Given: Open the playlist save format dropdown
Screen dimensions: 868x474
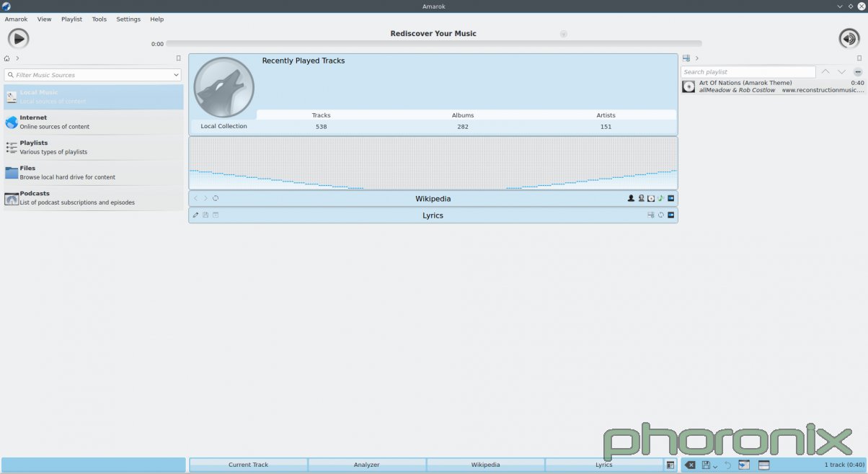Looking at the screenshot, I should pyautogui.click(x=714, y=466).
